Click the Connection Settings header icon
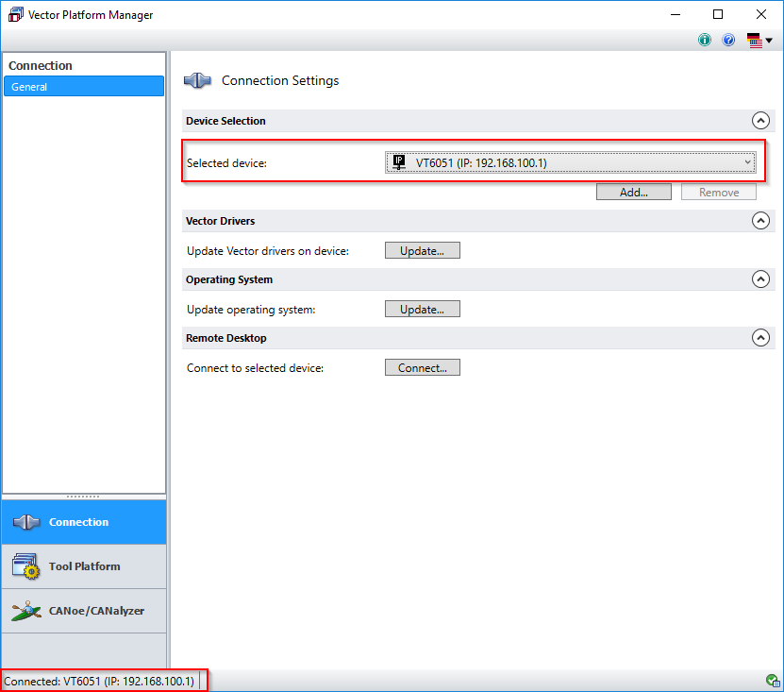This screenshot has height=692, width=784. pos(196,81)
